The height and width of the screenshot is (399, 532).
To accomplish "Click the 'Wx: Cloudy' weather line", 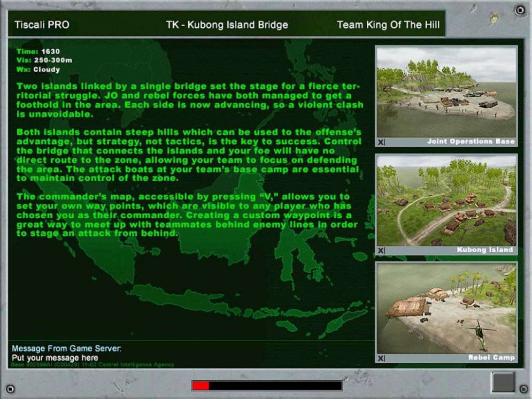I will 38,70.
